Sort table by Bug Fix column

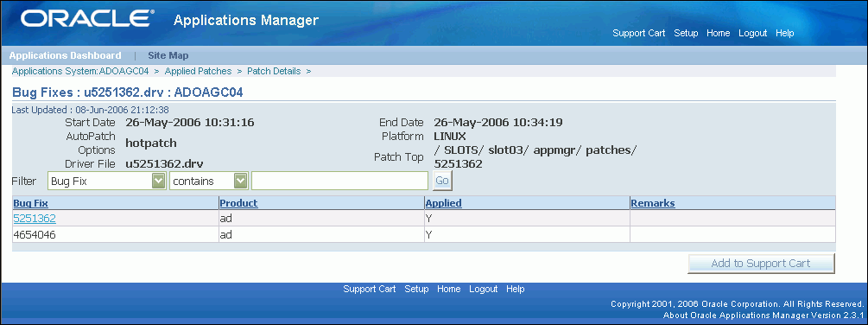[x=30, y=203]
